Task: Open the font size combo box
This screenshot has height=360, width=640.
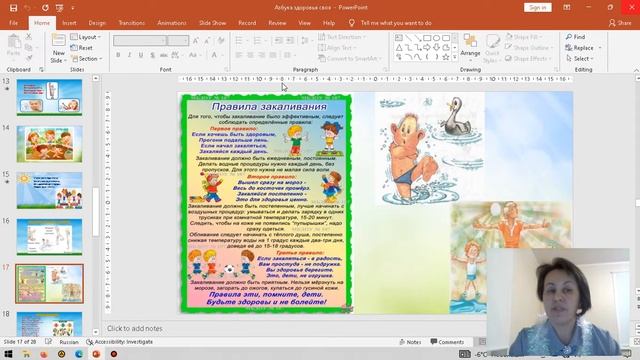Action: pos(178,41)
